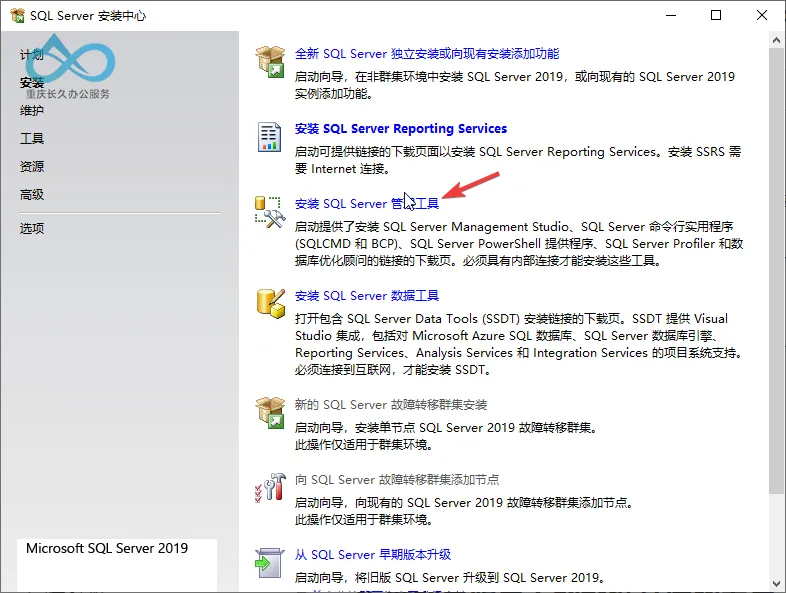Viewport: 786px width, 593px height.
Task: Select 工具 in the left navigation
Action: click(32, 138)
